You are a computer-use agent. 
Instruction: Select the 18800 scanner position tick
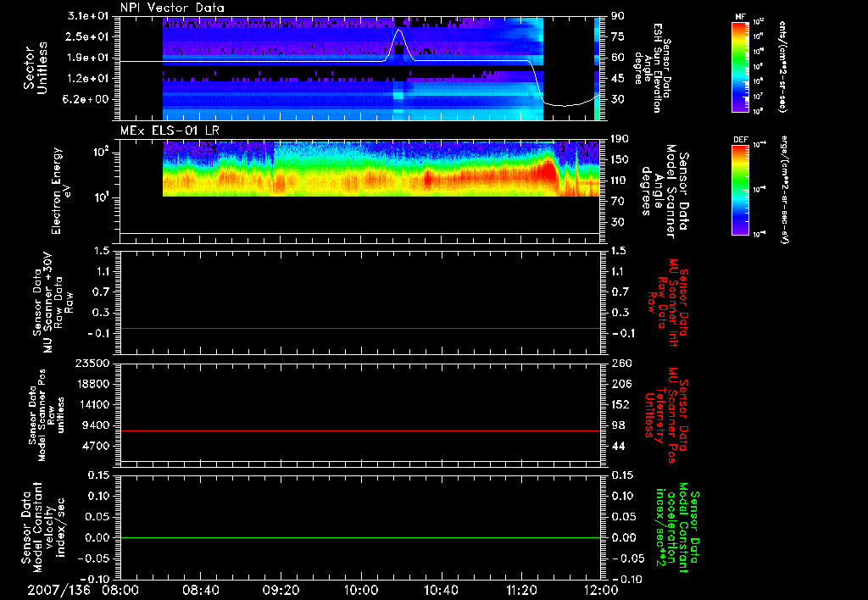[x=92, y=384]
